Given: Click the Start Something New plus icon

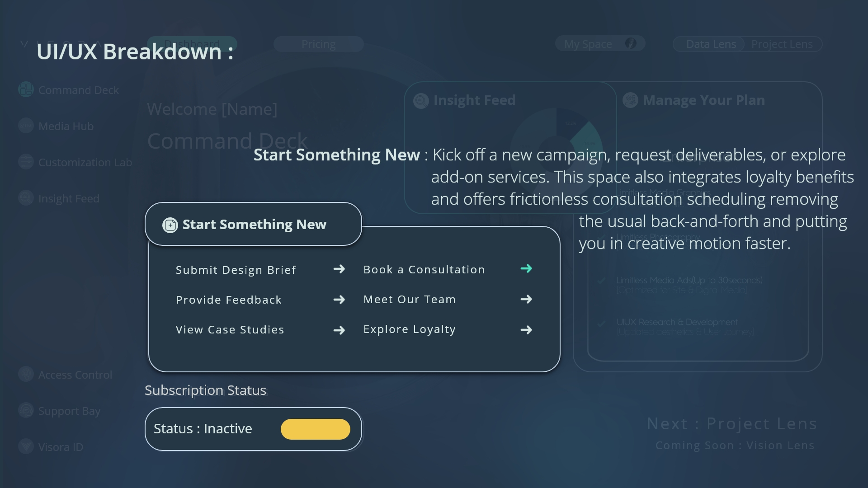Looking at the screenshot, I should [x=170, y=225].
